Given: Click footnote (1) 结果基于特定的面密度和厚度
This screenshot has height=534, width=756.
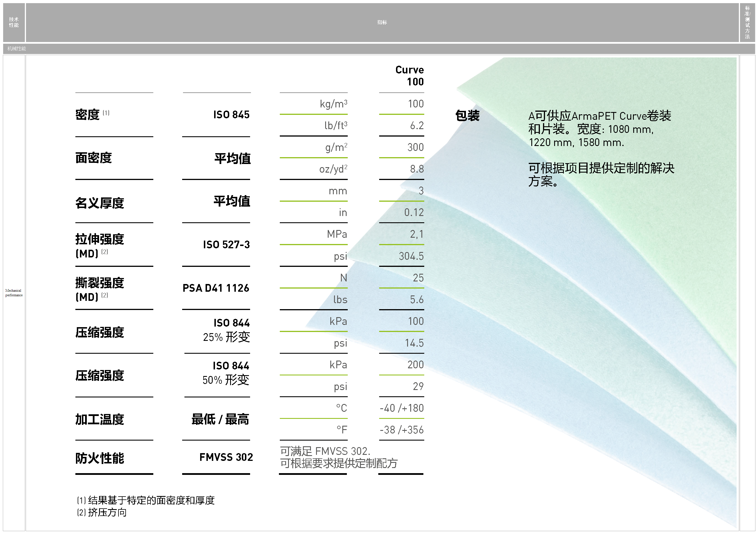Looking at the screenshot, I should pos(146,500).
